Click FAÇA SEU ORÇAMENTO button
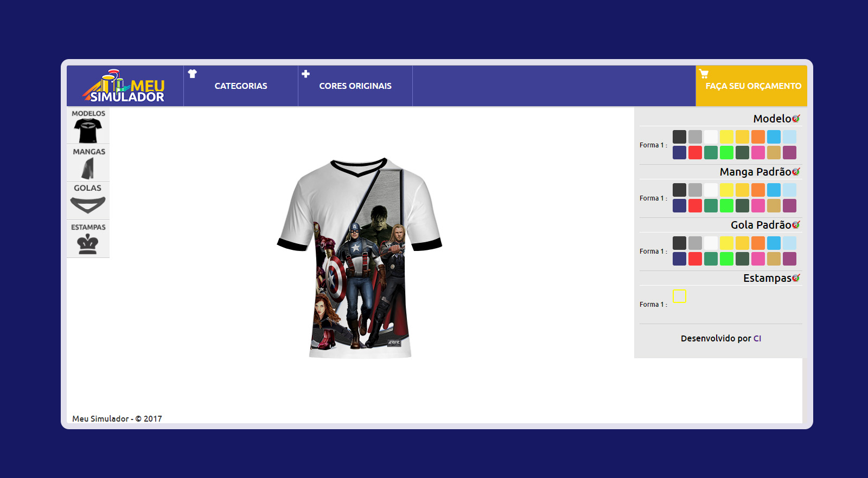Screen dimensions: 868x478 click(x=751, y=86)
